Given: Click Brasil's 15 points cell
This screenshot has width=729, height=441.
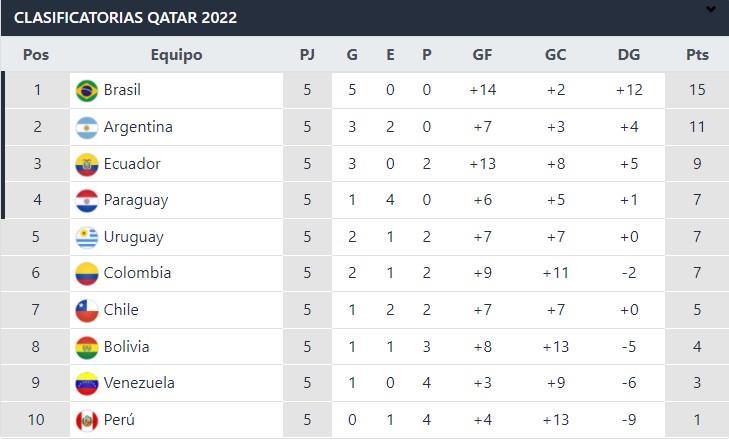Looking at the screenshot, I should (x=697, y=90).
